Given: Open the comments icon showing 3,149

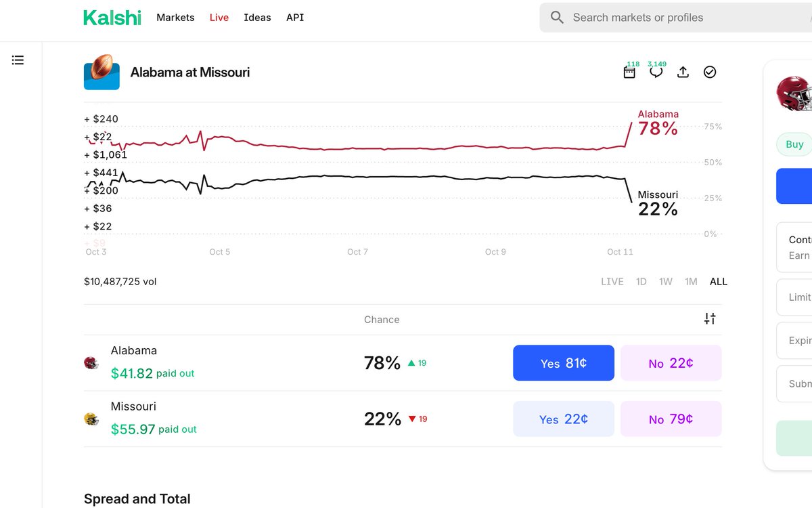Looking at the screenshot, I should (x=655, y=72).
